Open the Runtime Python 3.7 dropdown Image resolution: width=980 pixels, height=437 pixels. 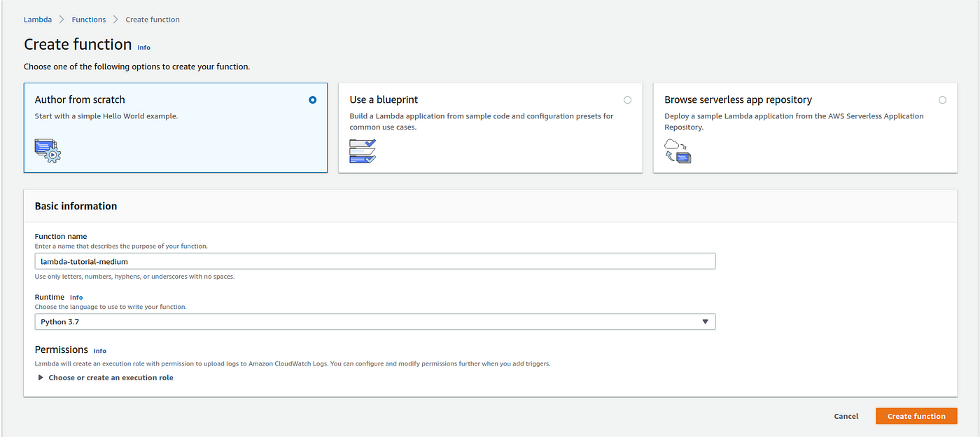[375, 321]
